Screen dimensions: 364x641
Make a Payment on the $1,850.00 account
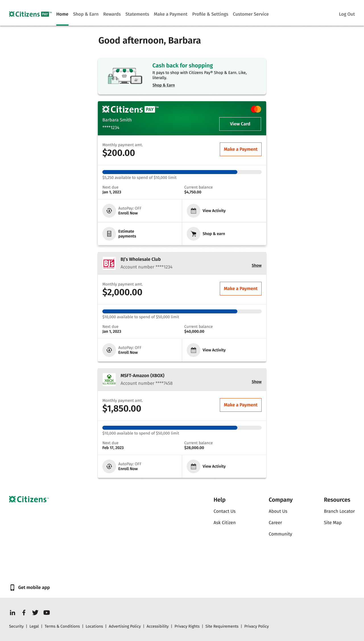point(241,405)
